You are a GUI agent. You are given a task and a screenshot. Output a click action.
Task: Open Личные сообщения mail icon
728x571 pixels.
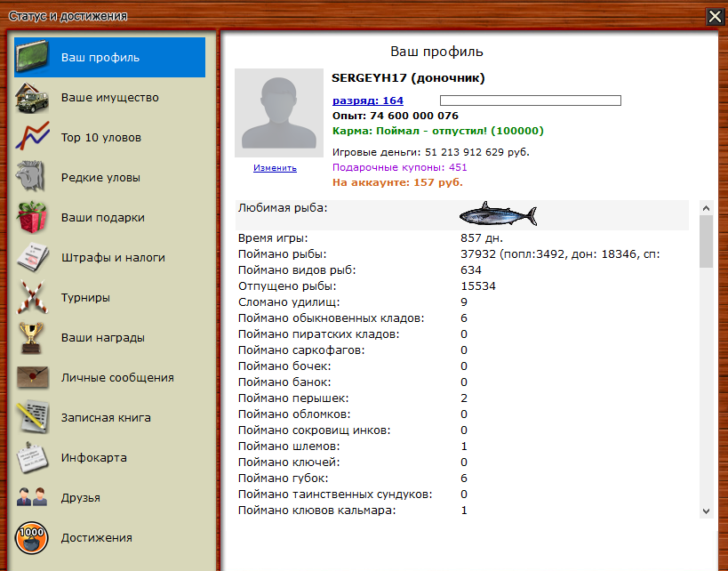[32, 377]
